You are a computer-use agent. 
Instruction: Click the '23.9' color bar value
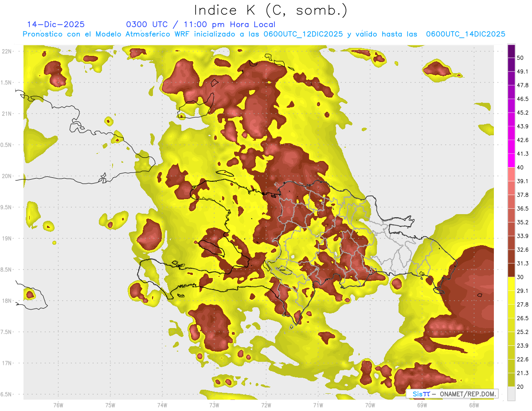point(523,346)
